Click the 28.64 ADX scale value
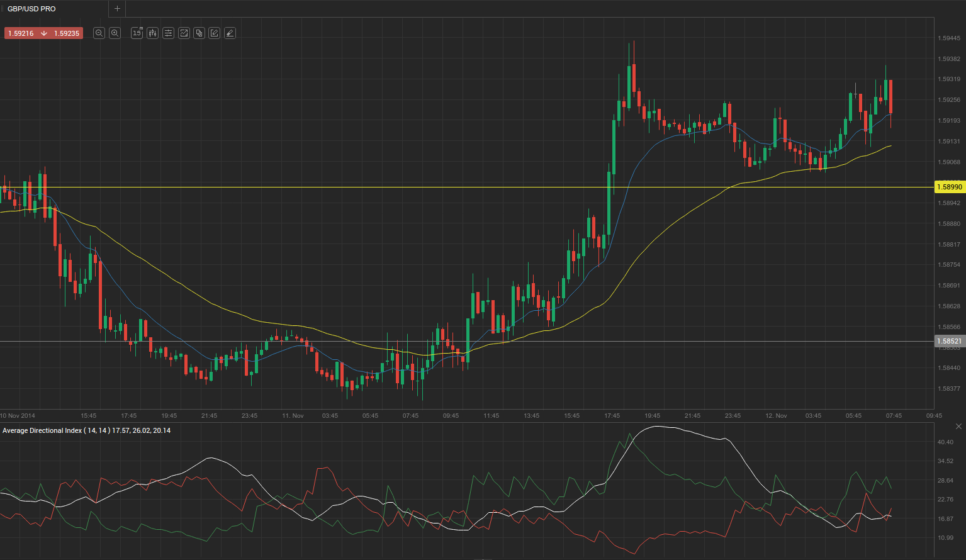This screenshot has width=966, height=560. point(945,481)
